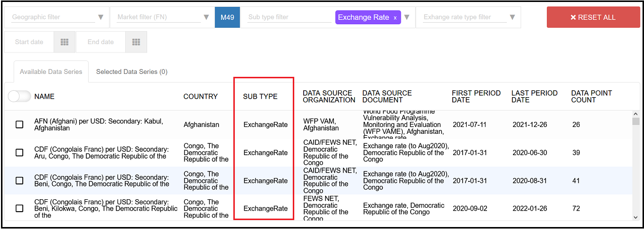Check the AFN (Afghani) per USD Kabul row
The image size is (644, 229).
tap(19, 124)
